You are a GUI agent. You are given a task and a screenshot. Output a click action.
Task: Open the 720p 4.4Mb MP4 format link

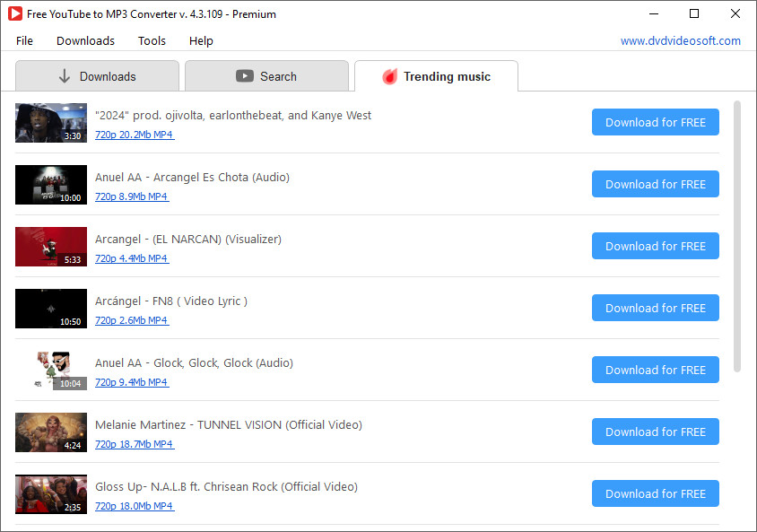(132, 258)
